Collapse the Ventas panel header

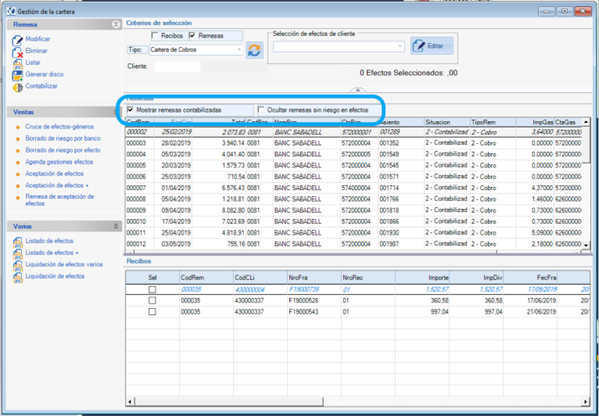click(116, 112)
